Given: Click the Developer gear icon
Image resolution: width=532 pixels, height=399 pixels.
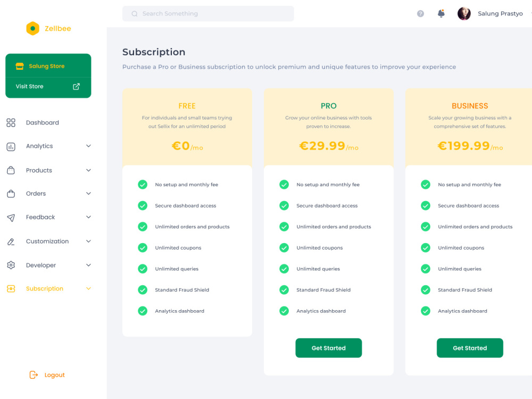Looking at the screenshot, I should coord(11,265).
